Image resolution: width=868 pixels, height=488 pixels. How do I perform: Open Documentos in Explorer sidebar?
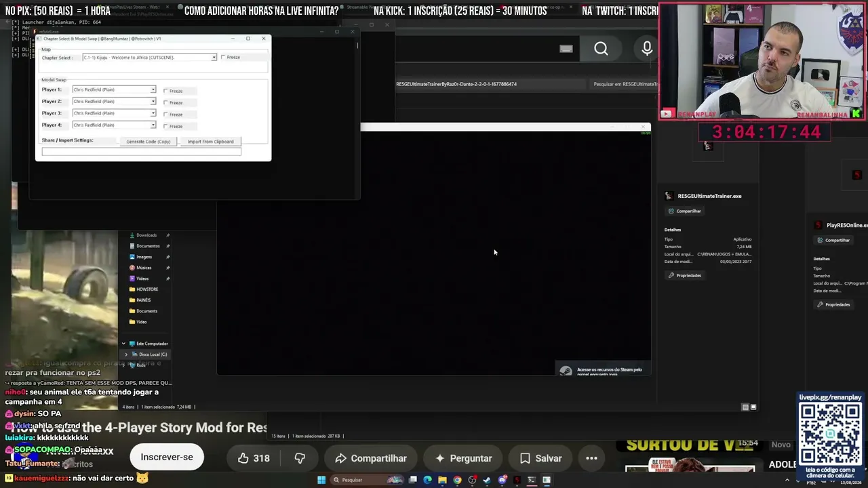[x=148, y=246]
